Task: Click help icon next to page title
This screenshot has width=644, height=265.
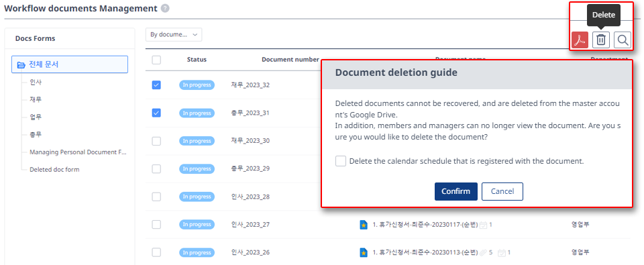Action: pyautogui.click(x=165, y=8)
